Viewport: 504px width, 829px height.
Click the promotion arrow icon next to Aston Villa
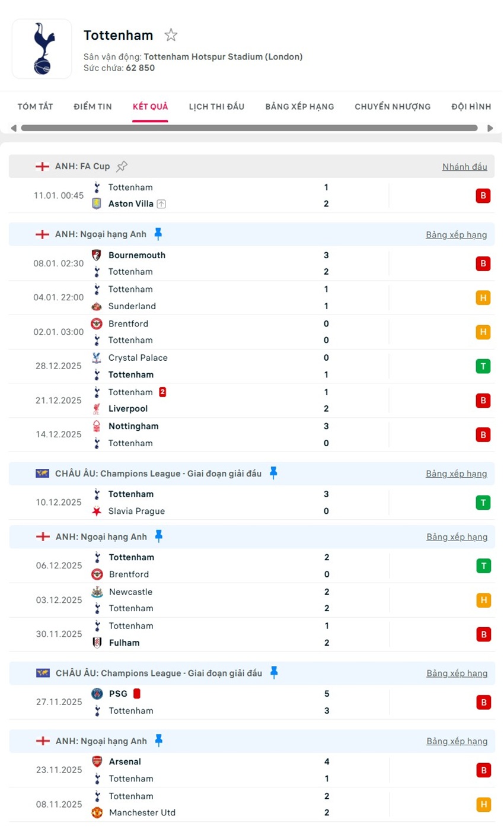161,204
